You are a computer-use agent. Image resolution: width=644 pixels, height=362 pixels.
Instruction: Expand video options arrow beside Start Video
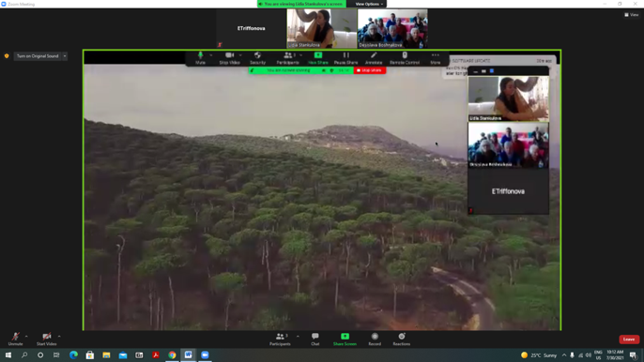59,336
